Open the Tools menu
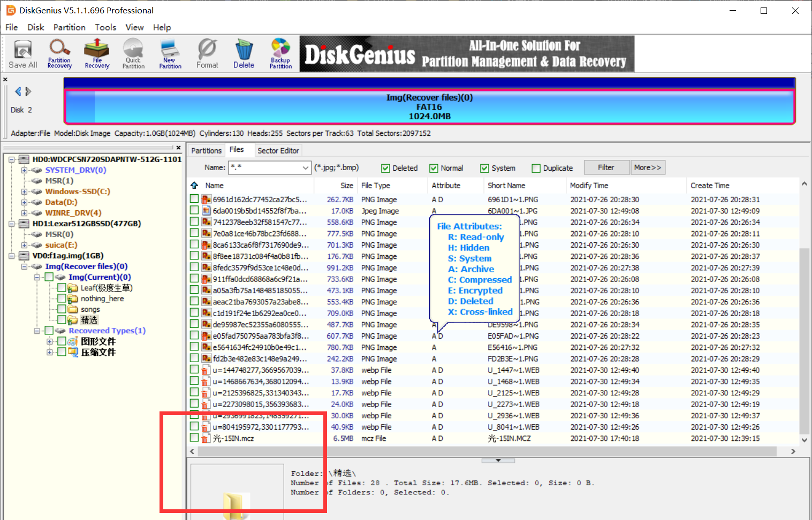812x520 pixels. click(x=105, y=27)
